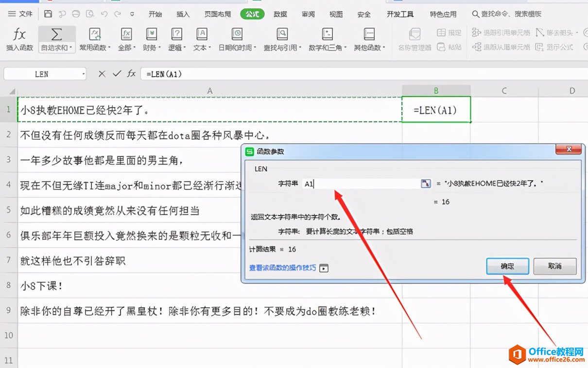The image size is (588, 368).
Task: Click the 自动求和 sigma icon
Action: tap(57, 34)
